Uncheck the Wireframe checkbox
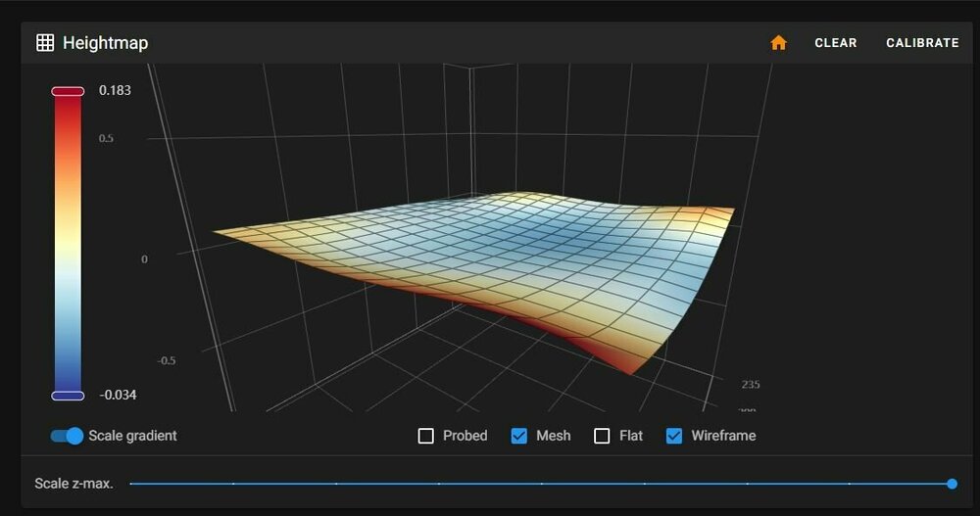The image size is (980, 516). click(674, 436)
